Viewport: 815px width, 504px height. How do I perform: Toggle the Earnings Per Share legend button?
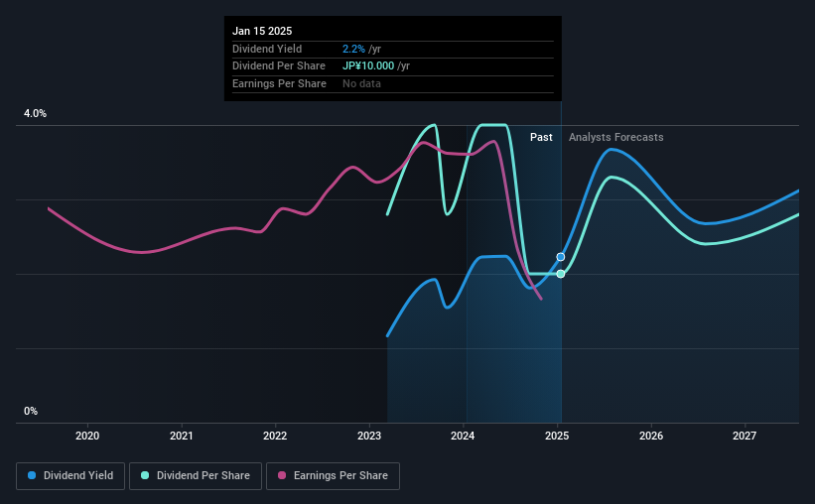333,476
